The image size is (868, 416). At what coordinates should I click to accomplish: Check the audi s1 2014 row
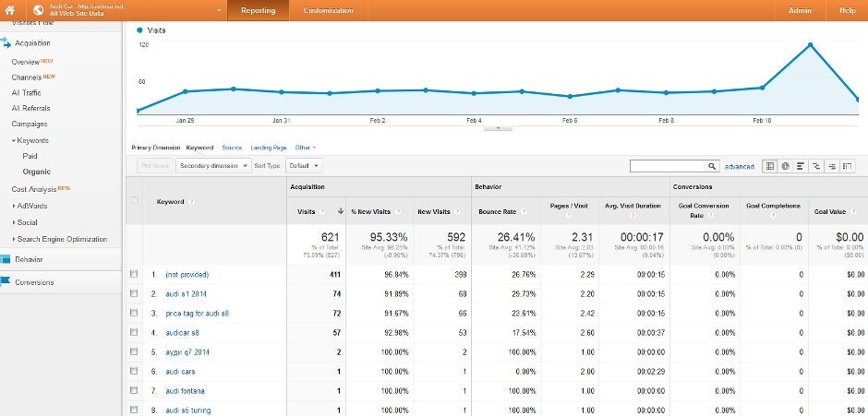pyautogui.click(x=134, y=293)
